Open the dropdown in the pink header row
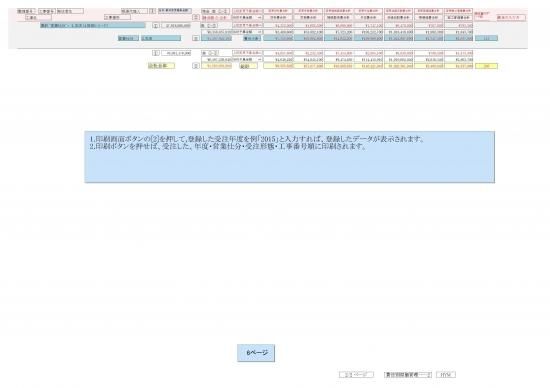This screenshot has width=550, height=388. point(248,17)
